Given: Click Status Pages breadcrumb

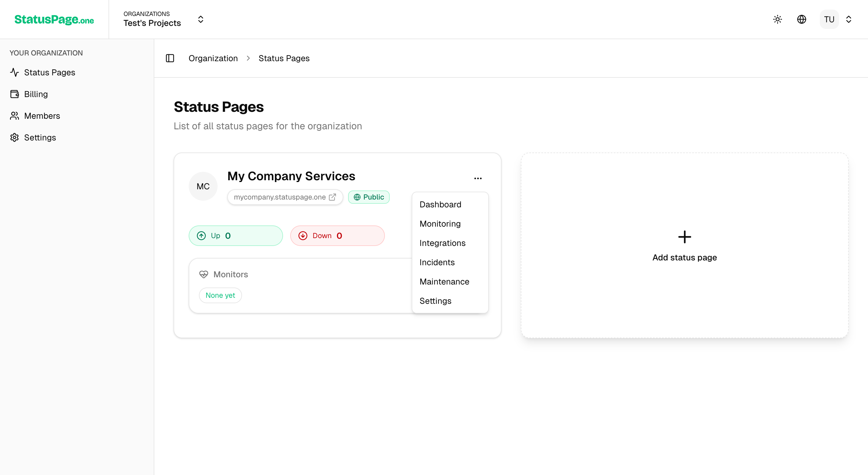Looking at the screenshot, I should (x=284, y=58).
